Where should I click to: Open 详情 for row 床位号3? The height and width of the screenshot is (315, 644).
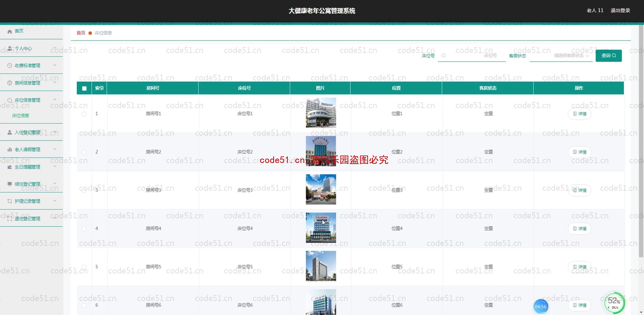pyautogui.click(x=580, y=190)
